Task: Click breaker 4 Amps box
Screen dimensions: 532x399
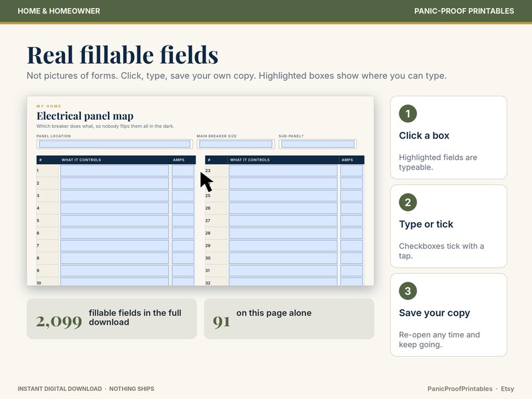Action: coord(183,208)
